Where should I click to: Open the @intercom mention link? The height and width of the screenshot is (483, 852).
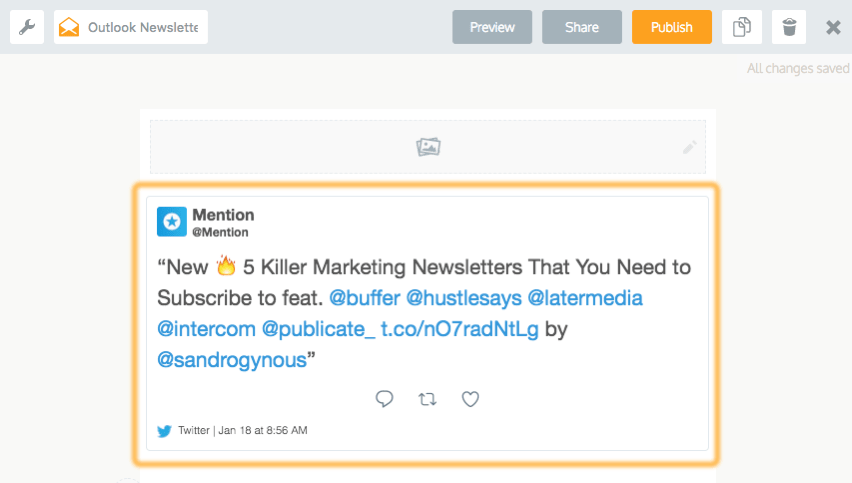pos(206,329)
